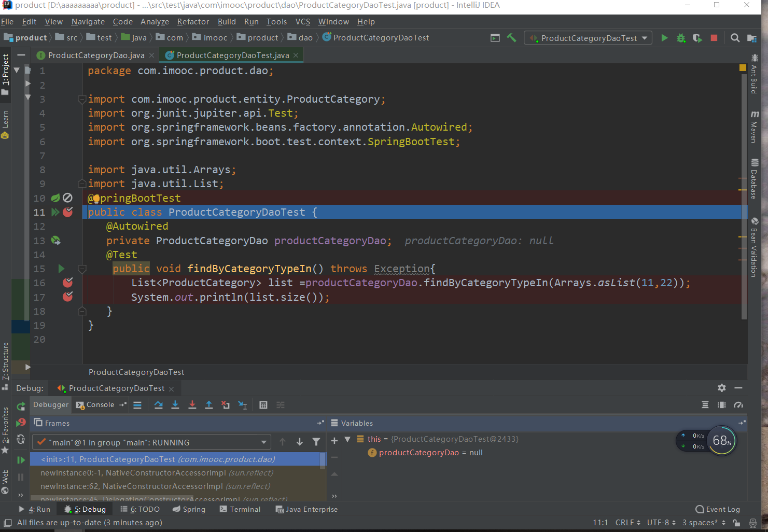Open the VCS menu
This screenshot has height=532, width=768.
[303, 22]
